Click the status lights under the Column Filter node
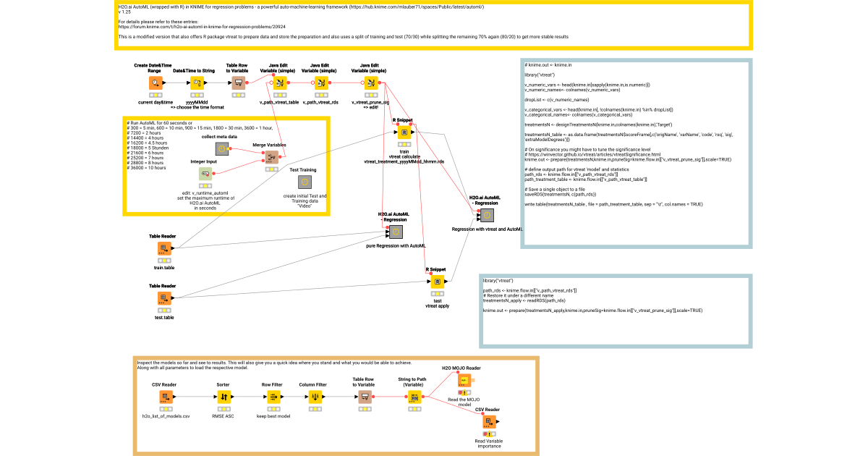The height and width of the screenshot is (456, 868). tap(315, 408)
